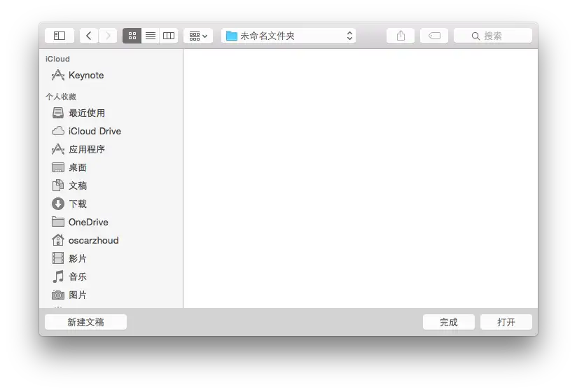Click the magnifier icon in search field

475,36
